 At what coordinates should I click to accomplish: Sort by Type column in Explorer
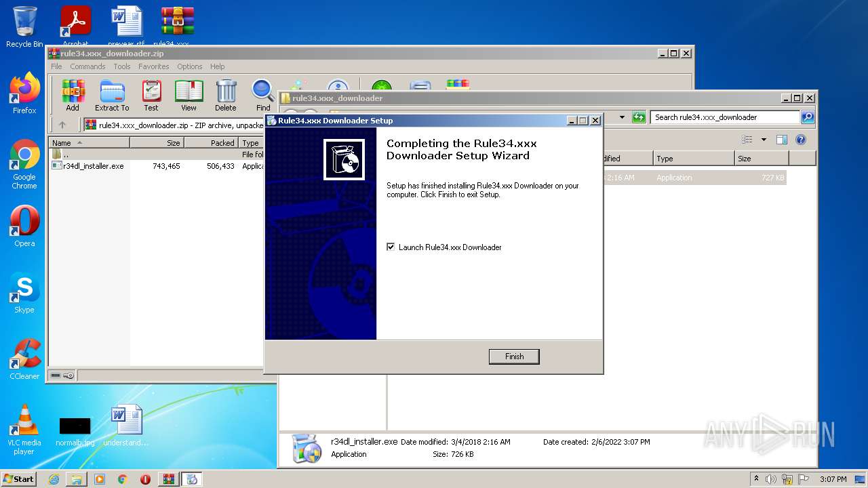pos(694,159)
